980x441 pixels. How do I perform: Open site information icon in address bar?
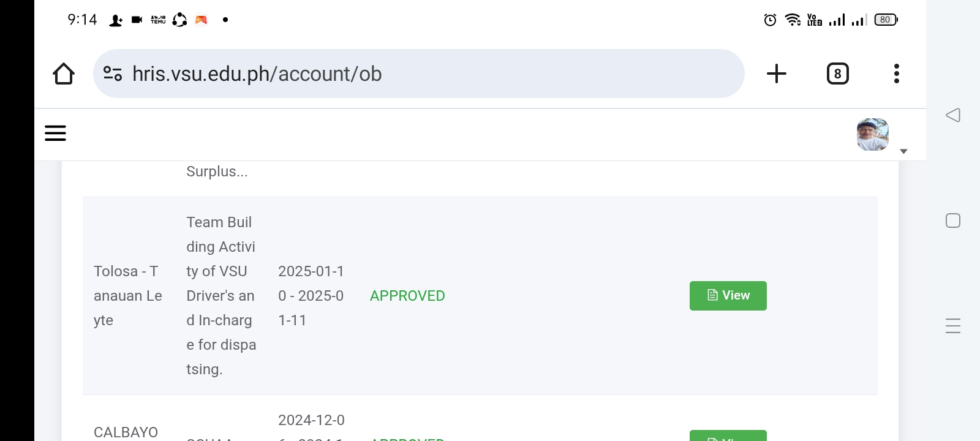coord(113,73)
